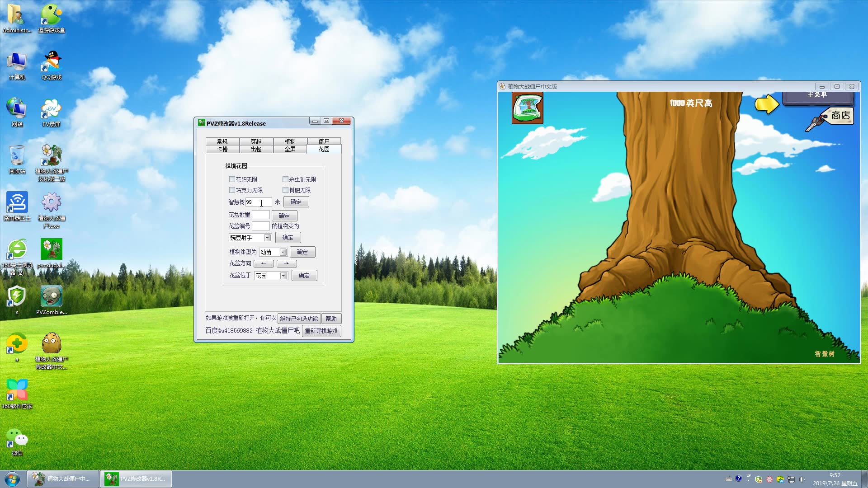
Task: Select the 植物大战僵尸修改器中文 wall-nut icon
Action: [52, 351]
